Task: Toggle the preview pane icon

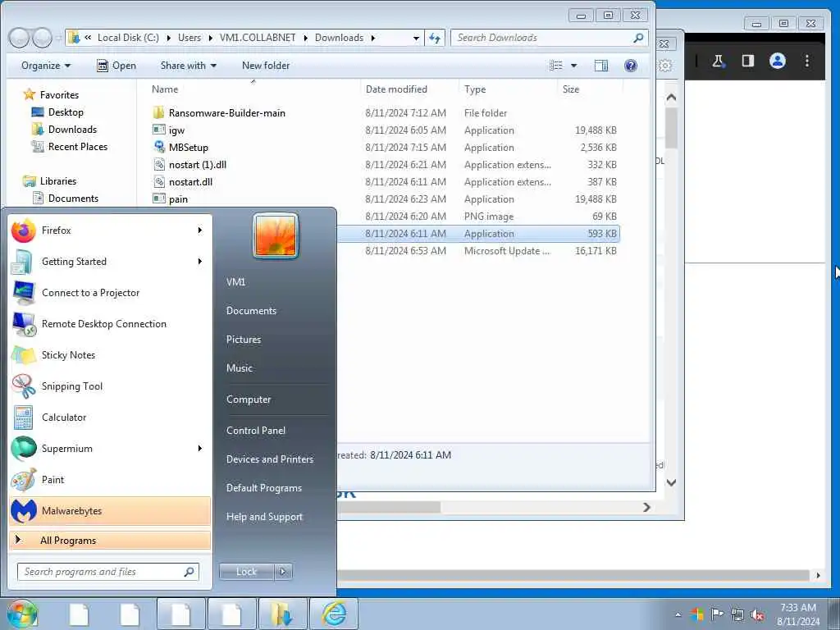Action: click(x=601, y=66)
